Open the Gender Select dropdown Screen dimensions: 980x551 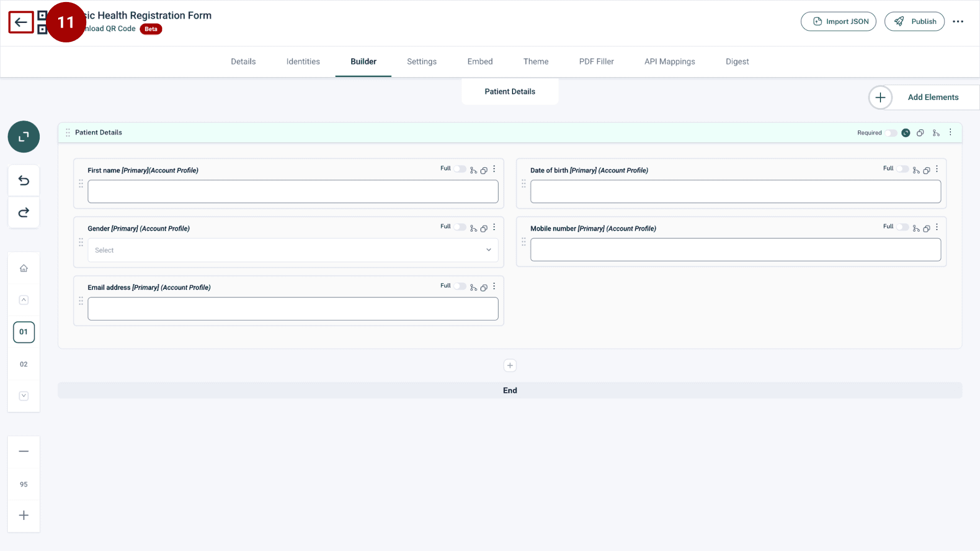[293, 250]
